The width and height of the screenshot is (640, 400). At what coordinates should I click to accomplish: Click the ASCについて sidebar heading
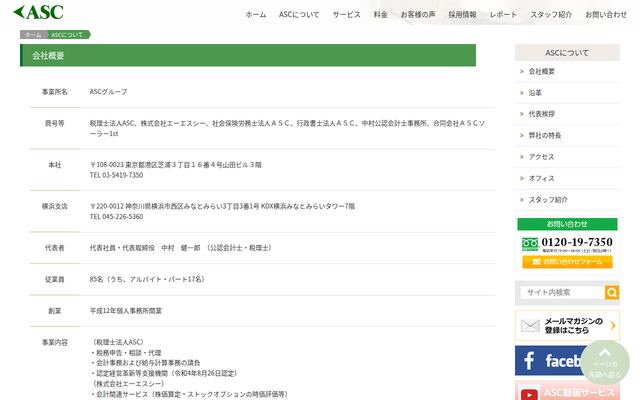click(567, 53)
